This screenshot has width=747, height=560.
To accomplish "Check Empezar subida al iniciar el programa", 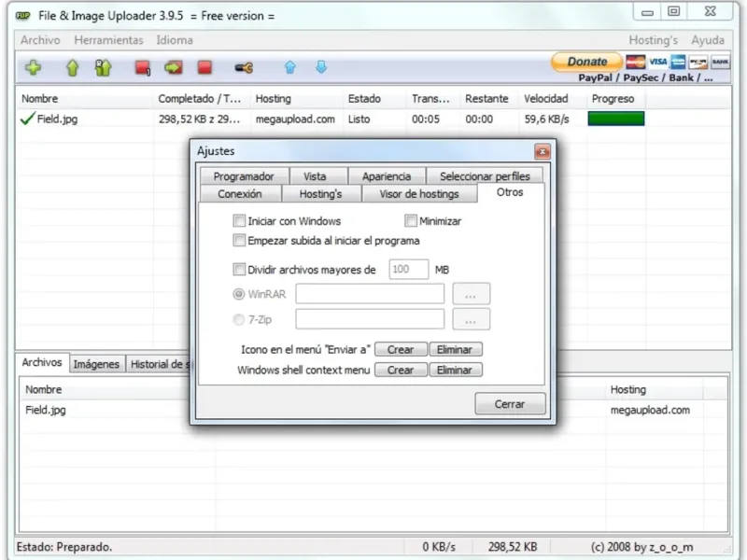I will (239, 240).
